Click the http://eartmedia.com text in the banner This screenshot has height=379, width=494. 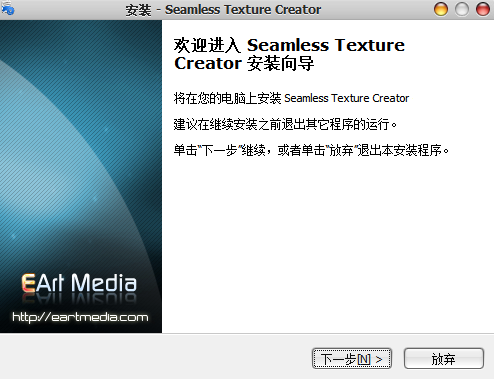tap(80, 317)
